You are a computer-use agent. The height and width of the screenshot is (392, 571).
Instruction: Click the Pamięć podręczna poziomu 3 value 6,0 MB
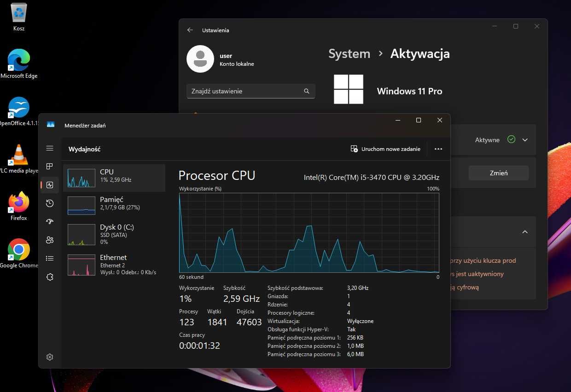355,354
